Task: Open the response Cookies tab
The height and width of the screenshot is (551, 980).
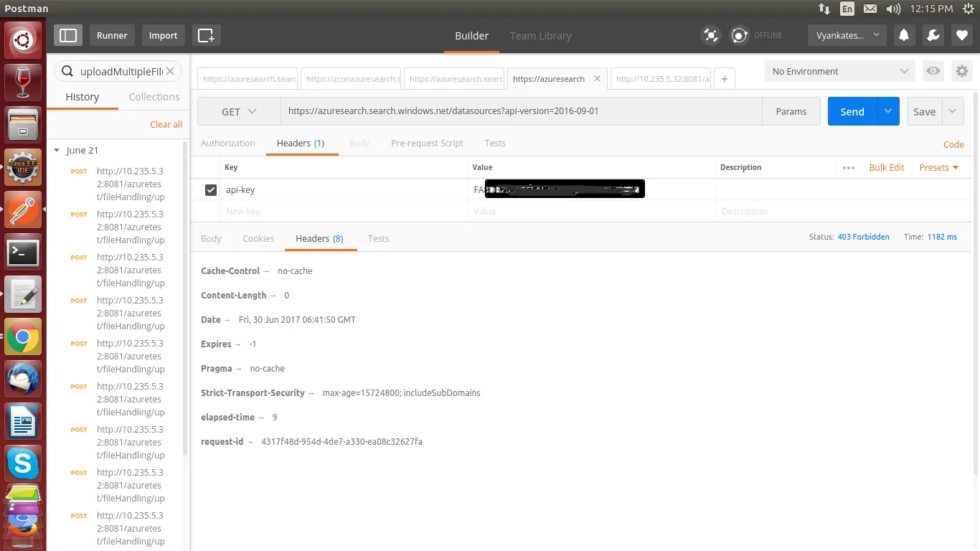Action: pos(258,238)
